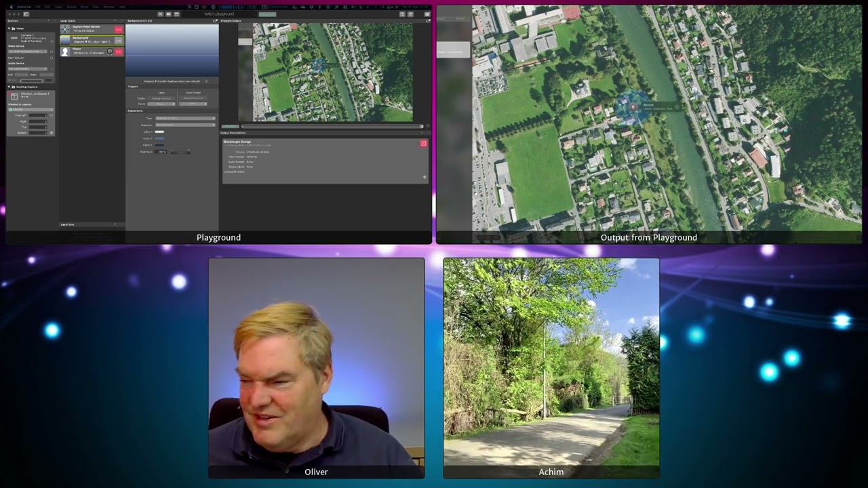Collapse the Desktop Capture group in Sources
This screenshot has width=868, height=488.
tap(9, 87)
